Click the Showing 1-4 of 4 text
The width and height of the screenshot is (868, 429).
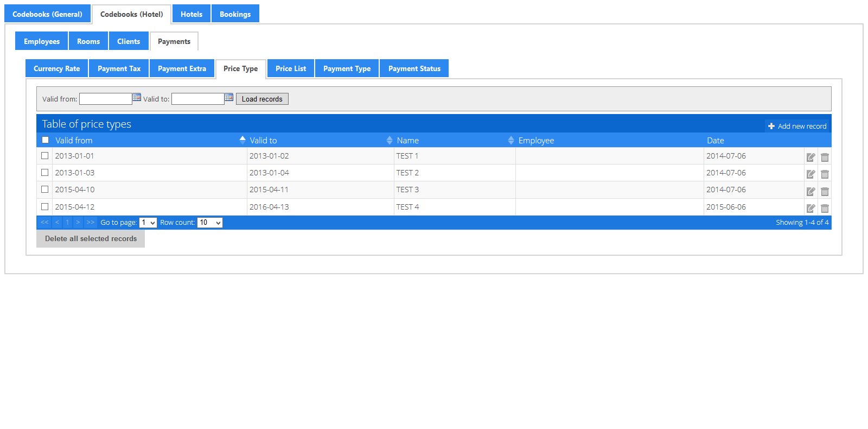click(x=802, y=223)
